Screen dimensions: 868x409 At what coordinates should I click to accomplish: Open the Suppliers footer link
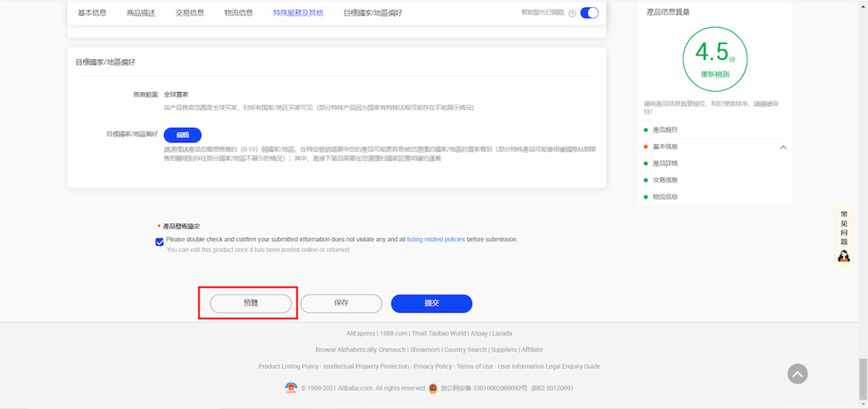tap(503, 350)
